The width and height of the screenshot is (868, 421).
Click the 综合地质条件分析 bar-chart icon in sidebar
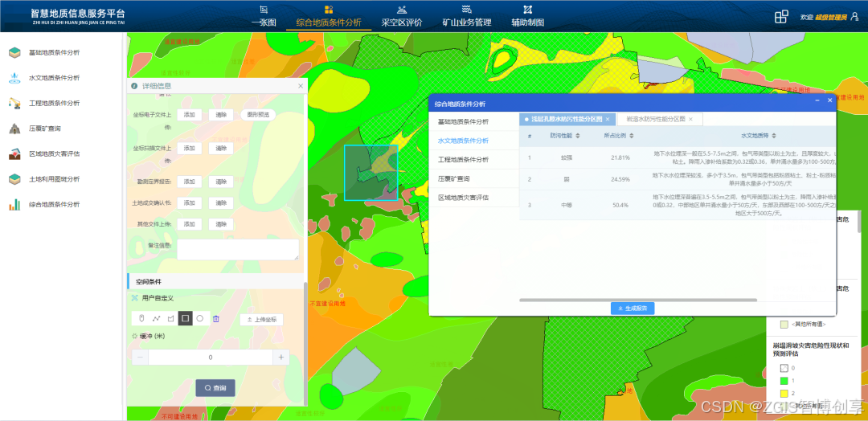pyautogui.click(x=14, y=204)
